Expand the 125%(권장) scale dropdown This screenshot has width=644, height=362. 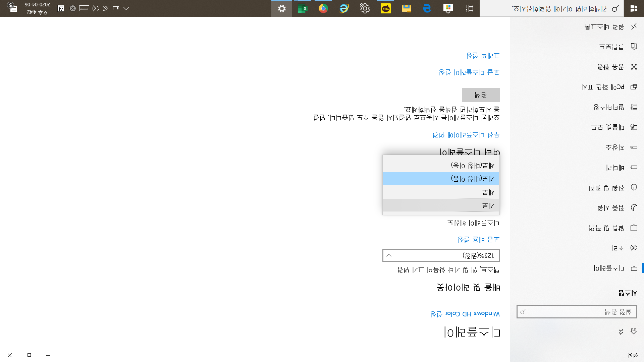tap(441, 255)
